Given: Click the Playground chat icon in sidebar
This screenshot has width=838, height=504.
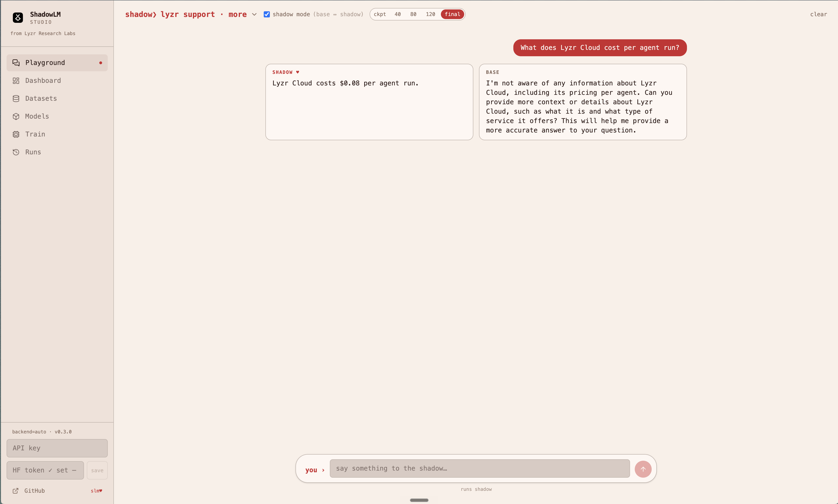Looking at the screenshot, I should coord(16,63).
